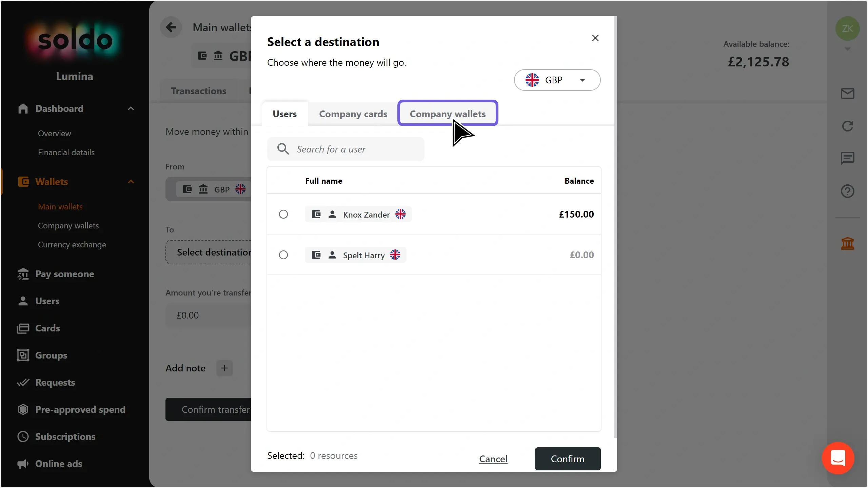868x488 pixels.
Task: Open Main wallets in the sidebar
Action: point(60,207)
